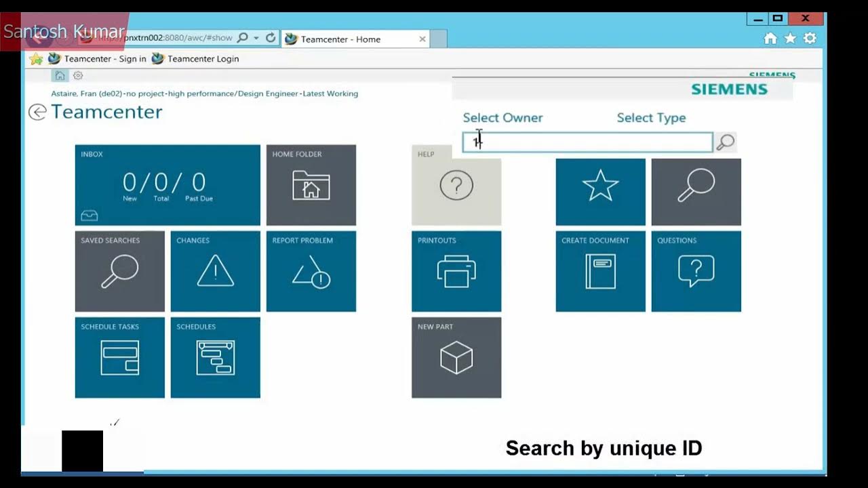Open the browser settings gear
The width and height of the screenshot is (868, 488).
(810, 39)
